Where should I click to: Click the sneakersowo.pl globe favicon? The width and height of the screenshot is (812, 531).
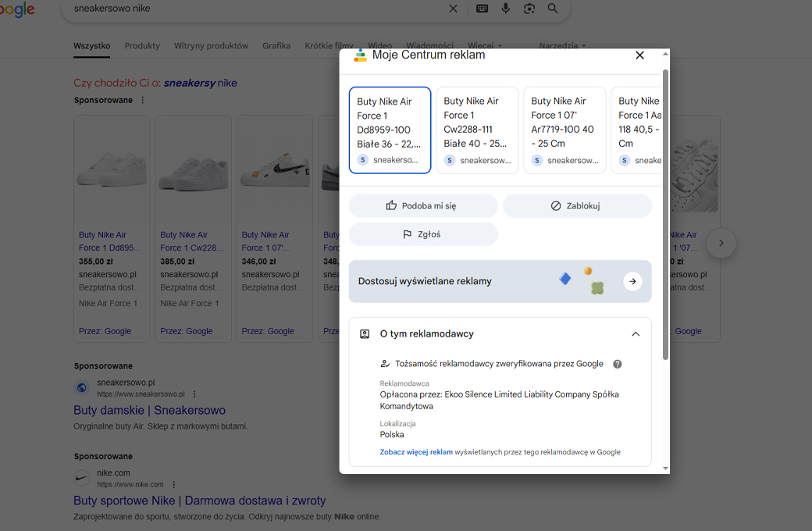click(x=82, y=387)
